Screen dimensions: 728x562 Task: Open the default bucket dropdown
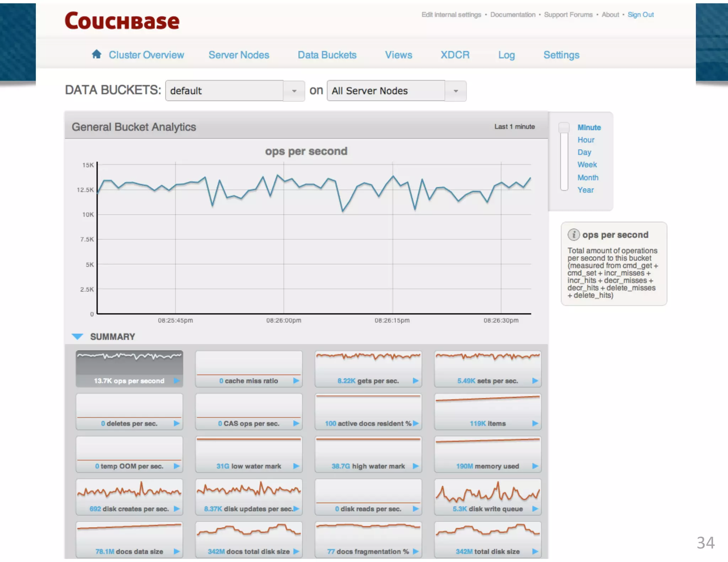[294, 91]
